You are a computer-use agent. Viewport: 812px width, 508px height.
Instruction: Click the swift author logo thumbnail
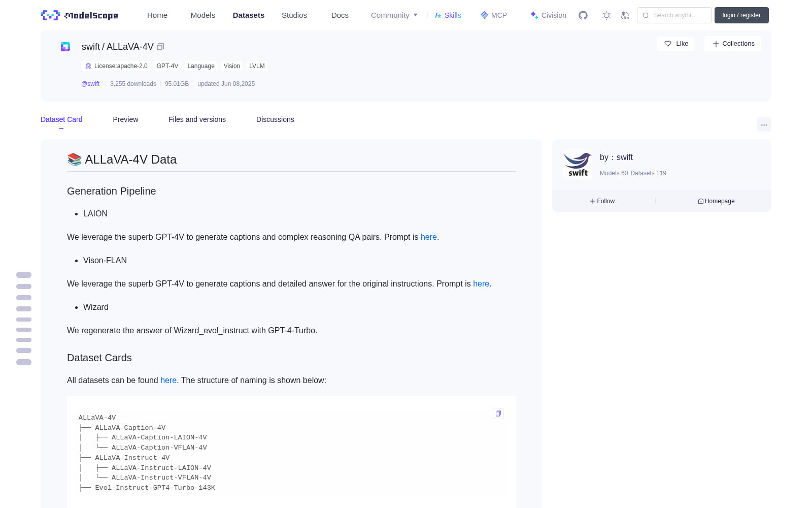point(578,165)
